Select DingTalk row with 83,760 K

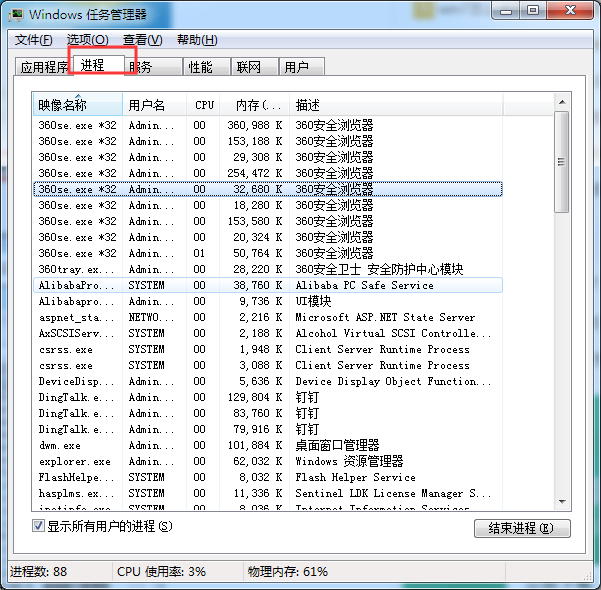[268, 413]
